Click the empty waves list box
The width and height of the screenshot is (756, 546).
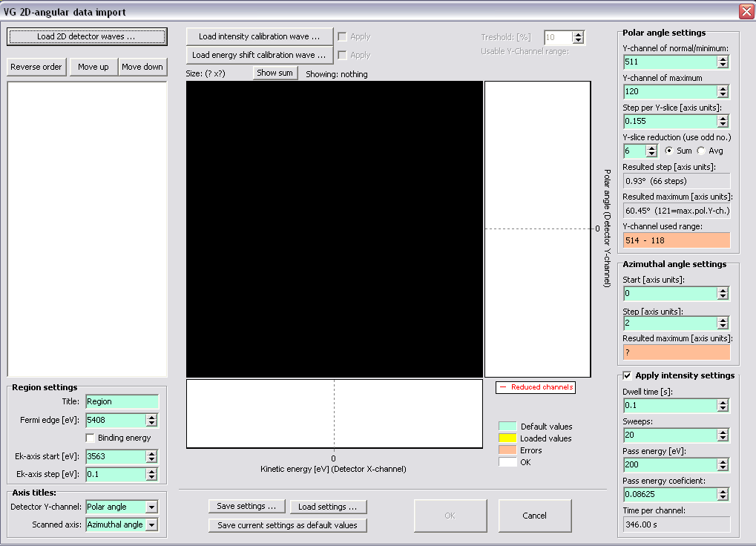pos(88,229)
